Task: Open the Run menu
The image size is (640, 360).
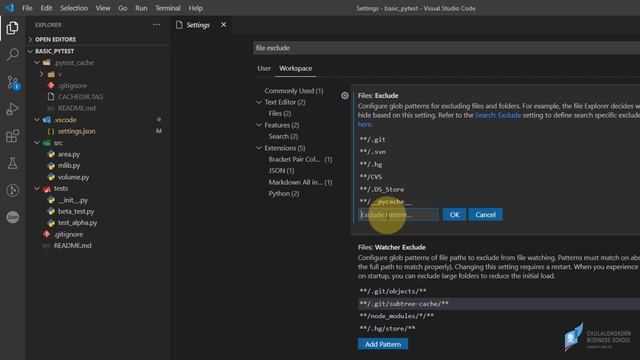Action: (x=141, y=8)
